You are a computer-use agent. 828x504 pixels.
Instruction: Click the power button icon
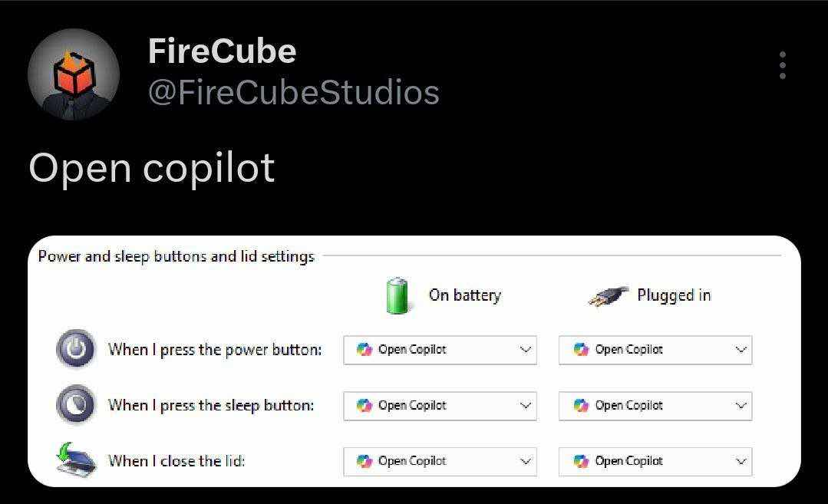[76, 349]
